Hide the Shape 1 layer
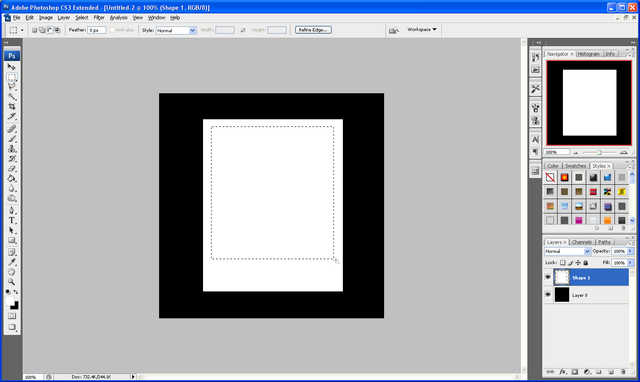 click(548, 277)
